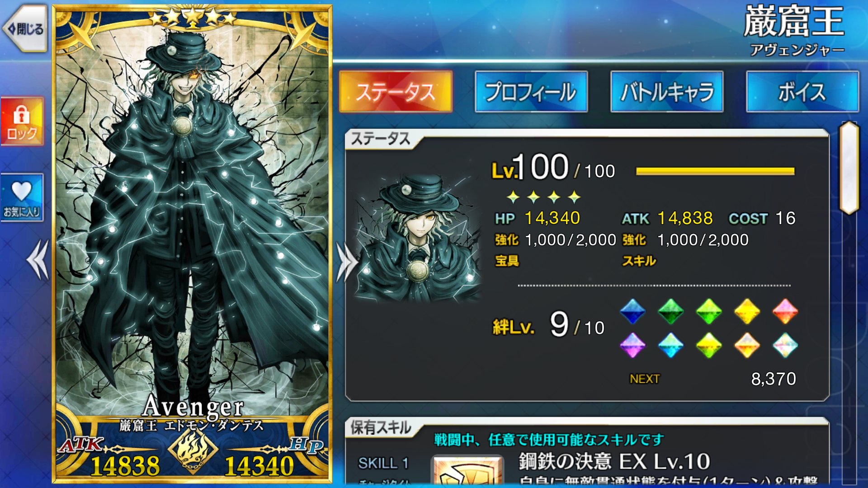The image size is (868, 488).
Task: Select the ボイス tab
Action: pyautogui.click(x=802, y=92)
